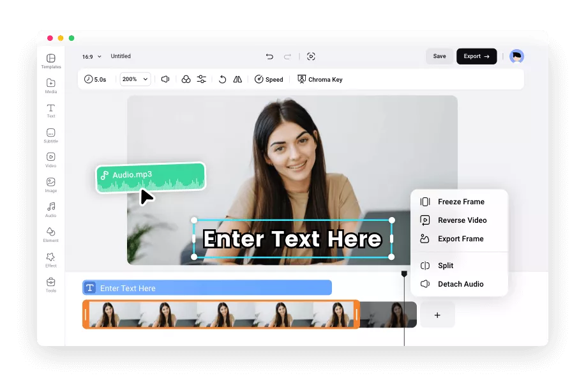
Task: Select the Element sidebar icon
Action: click(51, 233)
